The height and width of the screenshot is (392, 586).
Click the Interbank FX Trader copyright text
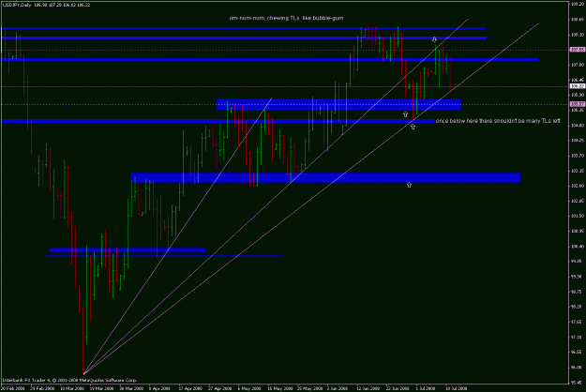(70, 381)
